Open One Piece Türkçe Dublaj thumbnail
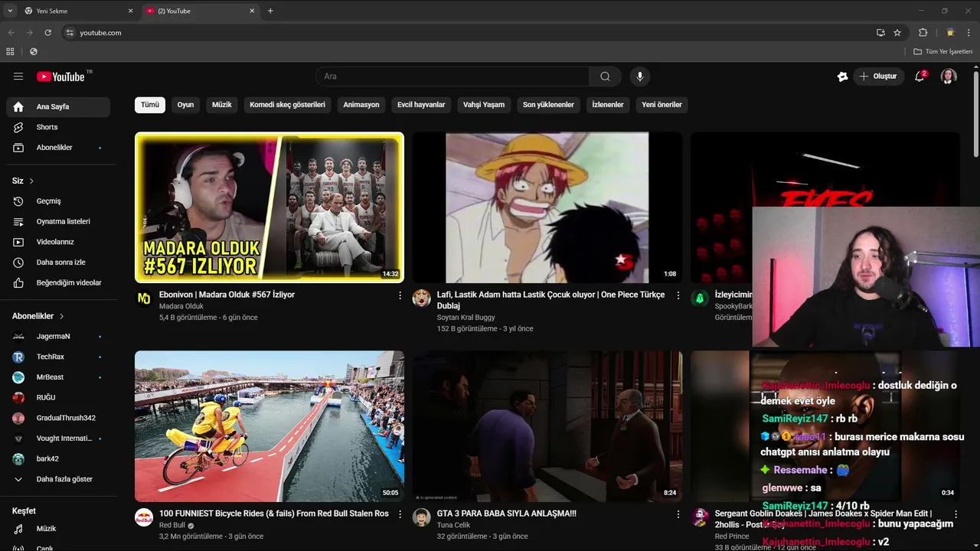 click(547, 207)
